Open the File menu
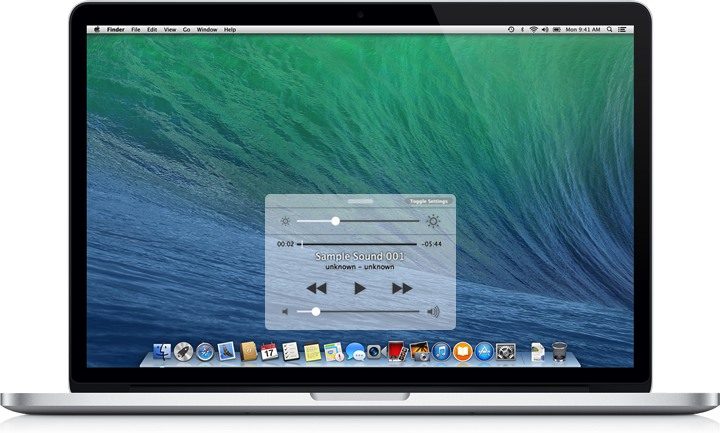720x433 pixels. 136,29
